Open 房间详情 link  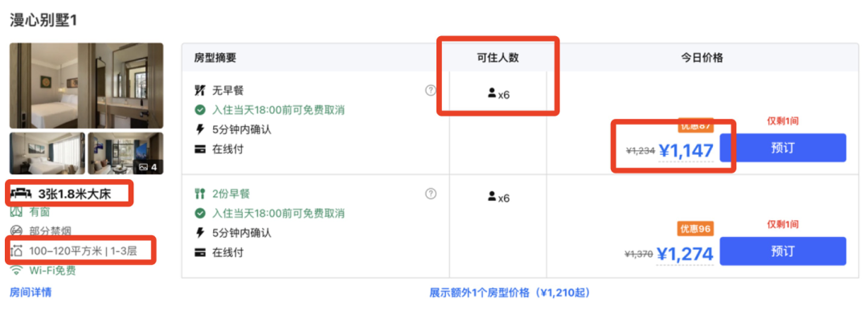(x=31, y=292)
